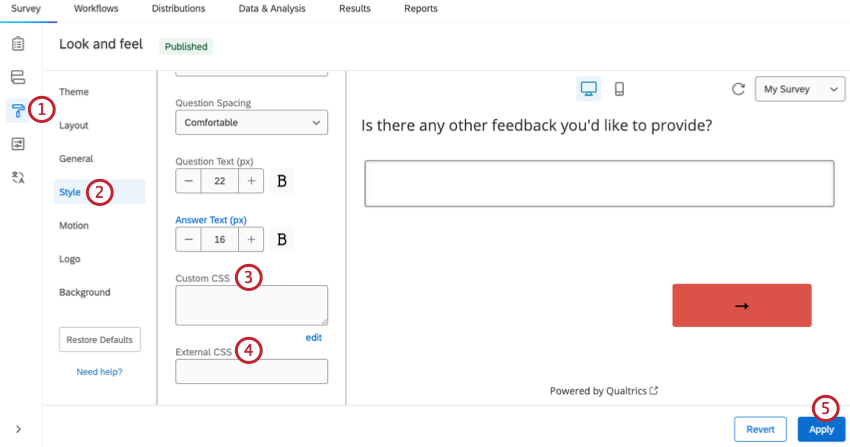Screen dimensions: 850x447
Task: Open survey options sliders icon
Action: pyautogui.click(x=18, y=144)
